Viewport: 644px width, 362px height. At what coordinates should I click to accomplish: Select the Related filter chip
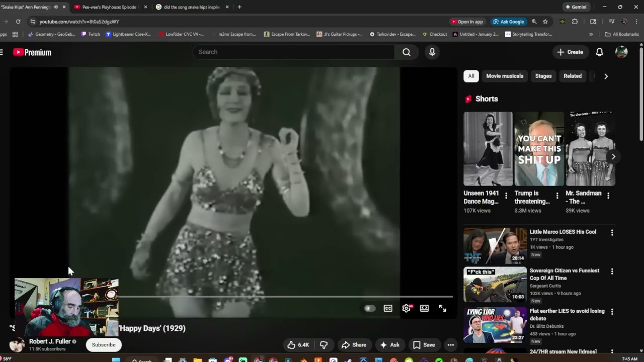573,76
